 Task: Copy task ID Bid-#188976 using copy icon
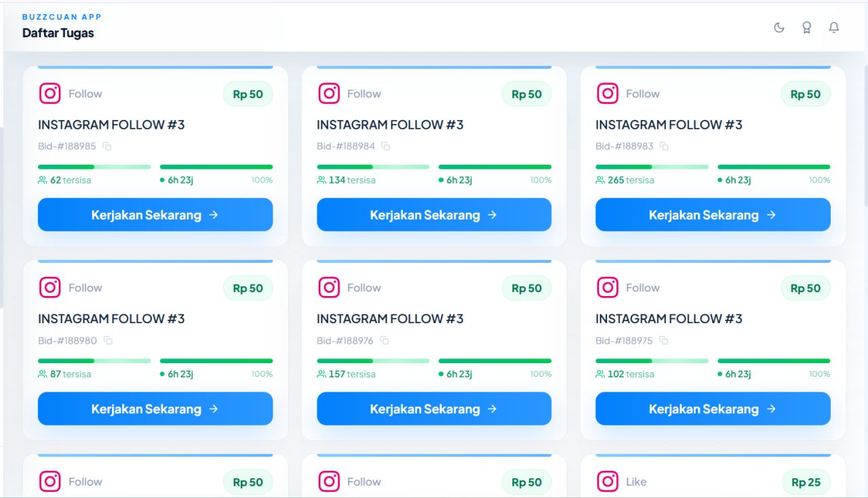(x=384, y=340)
